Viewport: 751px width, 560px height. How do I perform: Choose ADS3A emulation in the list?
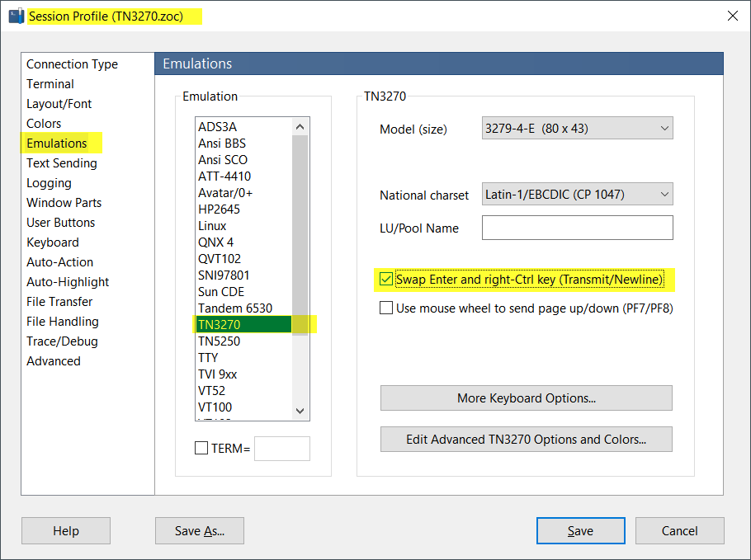point(243,127)
